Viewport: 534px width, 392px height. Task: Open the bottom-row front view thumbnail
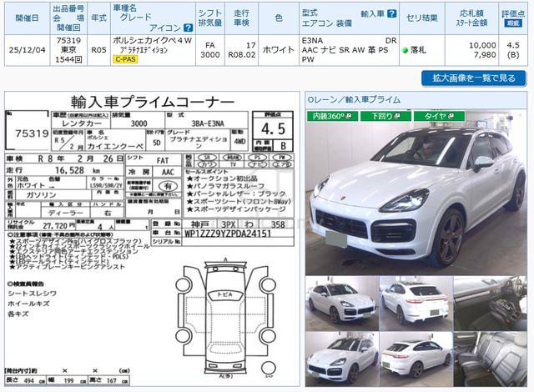point(342,359)
